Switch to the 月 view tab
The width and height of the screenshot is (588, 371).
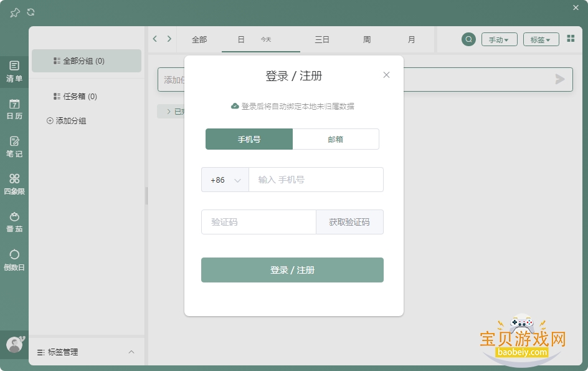tap(411, 39)
